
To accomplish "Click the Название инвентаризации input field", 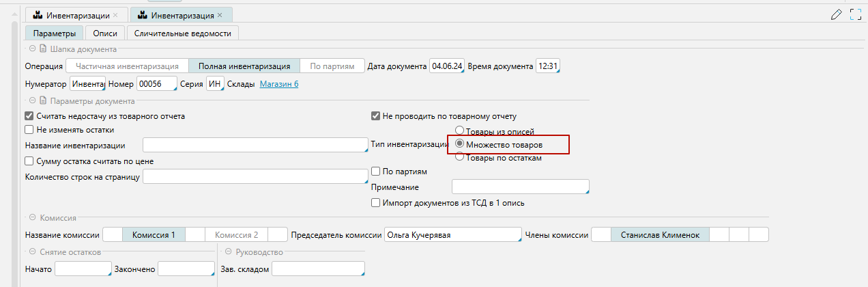I will click(x=255, y=145).
